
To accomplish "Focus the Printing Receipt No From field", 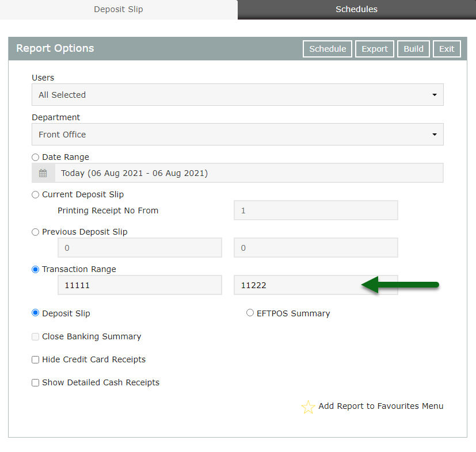I will click(x=316, y=210).
